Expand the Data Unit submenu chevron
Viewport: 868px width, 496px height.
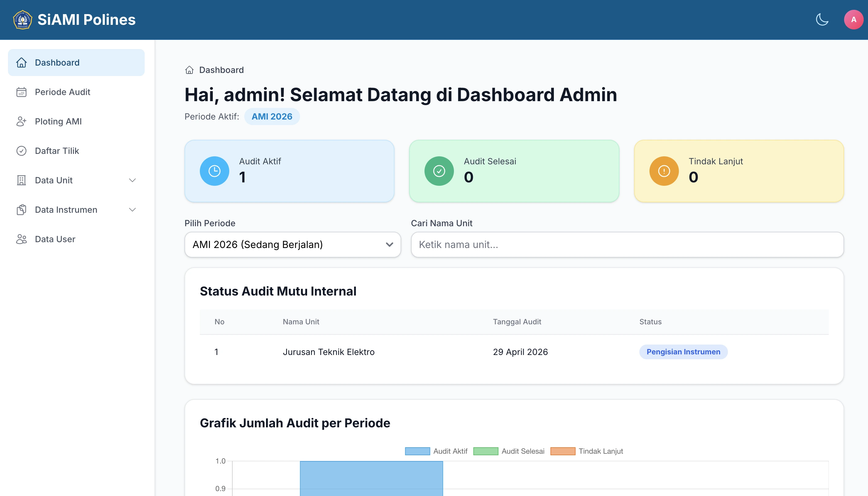pyautogui.click(x=132, y=180)
